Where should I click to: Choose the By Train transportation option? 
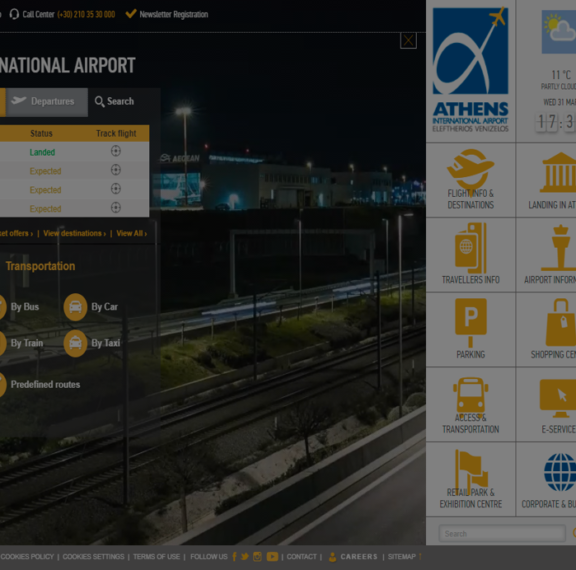click(x=26, y=343)
